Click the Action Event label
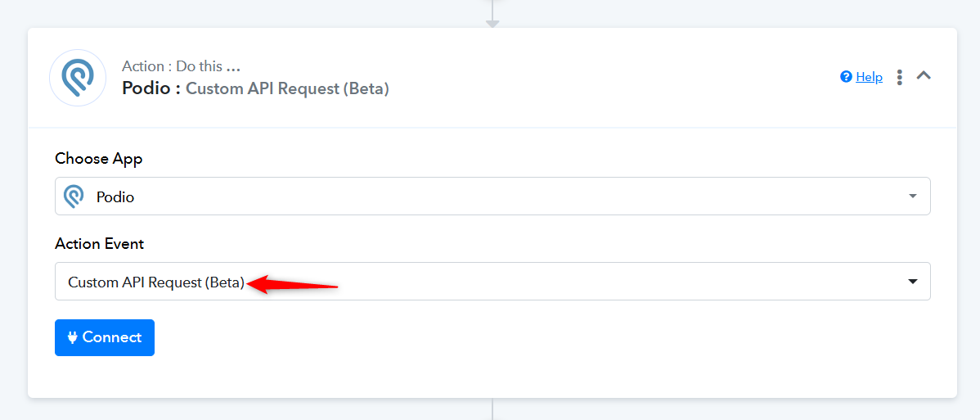The width and height of the screenshot is (980, 420). pyautogui.click(x=99, y=244)
